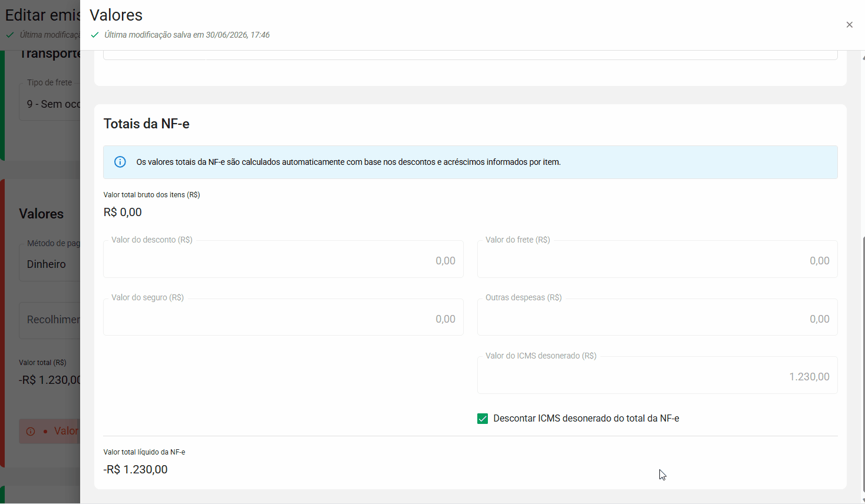The image size is (865, 504).
Task: Click the Valores panel vertical scrollbar
Action: (x=863, y=365)
